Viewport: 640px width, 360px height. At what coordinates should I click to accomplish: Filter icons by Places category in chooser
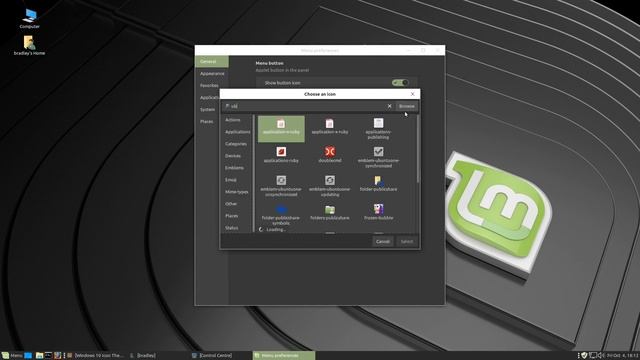(x=231, y=216)
